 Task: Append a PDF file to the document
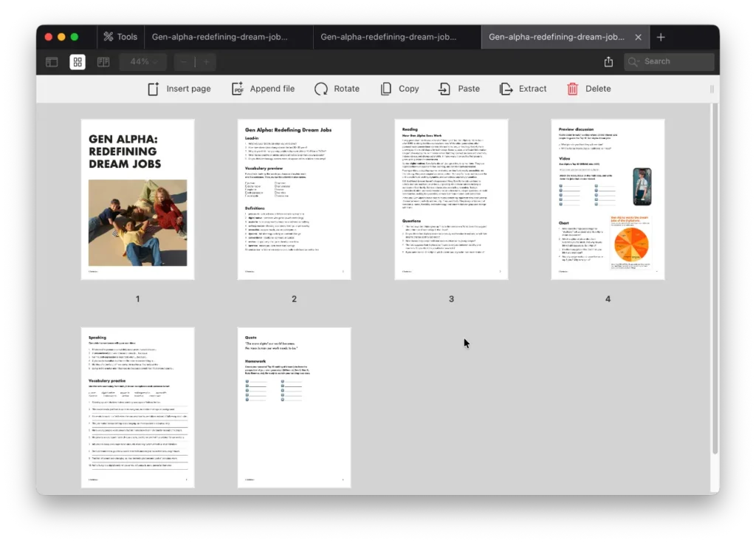click(263, 88)
